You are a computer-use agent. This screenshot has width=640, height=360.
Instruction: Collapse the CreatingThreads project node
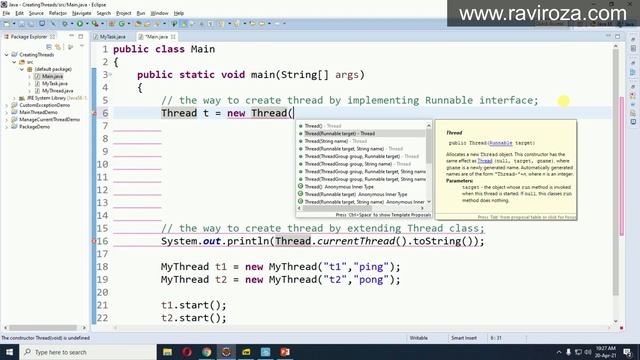[x=7, y=55]
